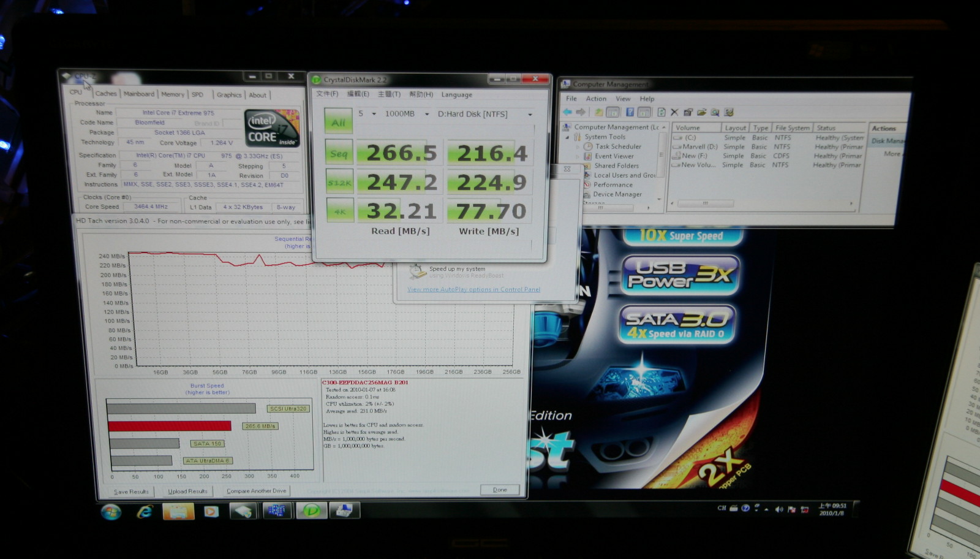This screenshot has width=980, height=559.
Task: Open the test count dropdown showing 5
Action: point(366,114)
